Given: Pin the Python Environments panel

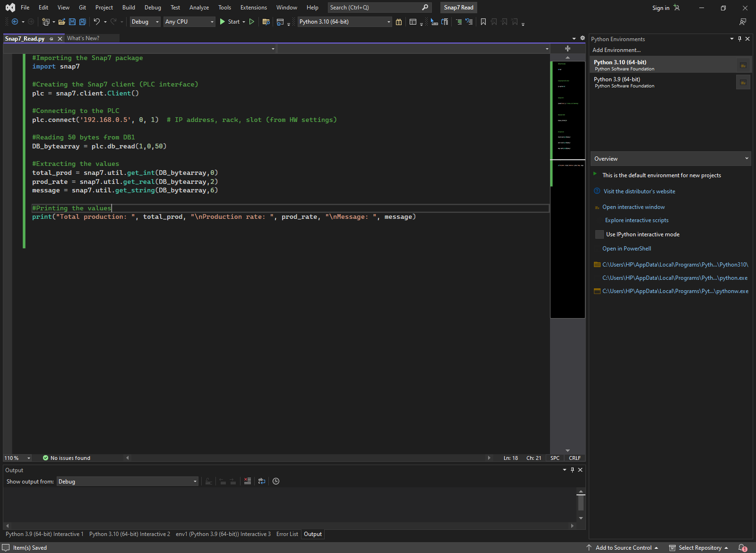Looking at the screenshot, I should [x=739, y=39].
